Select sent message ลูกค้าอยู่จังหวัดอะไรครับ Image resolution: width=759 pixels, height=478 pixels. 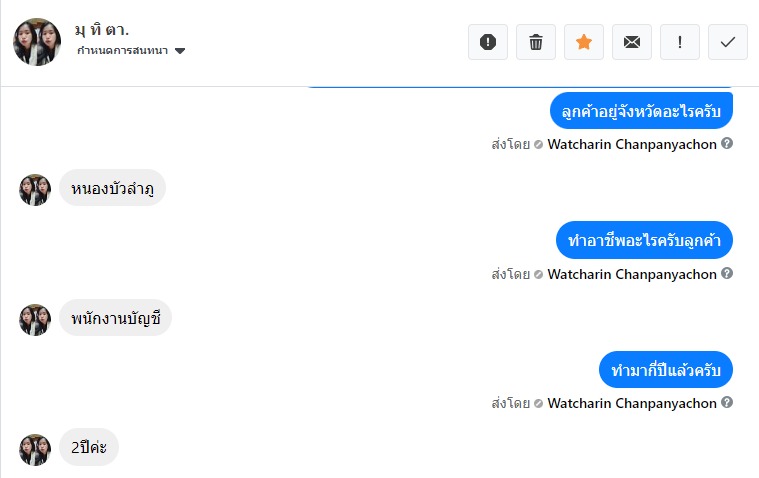pos(641,110)
